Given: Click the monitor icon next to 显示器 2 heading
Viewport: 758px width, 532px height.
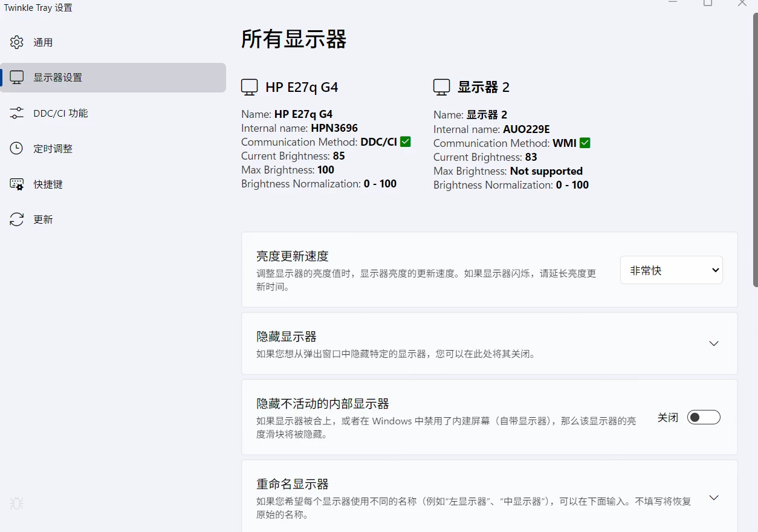Looking at the screenshot, I should click(442, 87).
